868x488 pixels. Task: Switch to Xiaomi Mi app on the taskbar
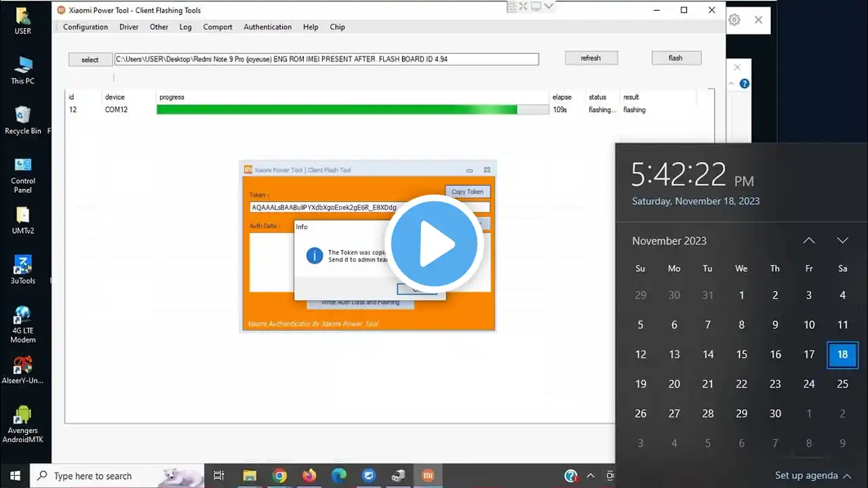pyautogui.click(x=428, y=476)
